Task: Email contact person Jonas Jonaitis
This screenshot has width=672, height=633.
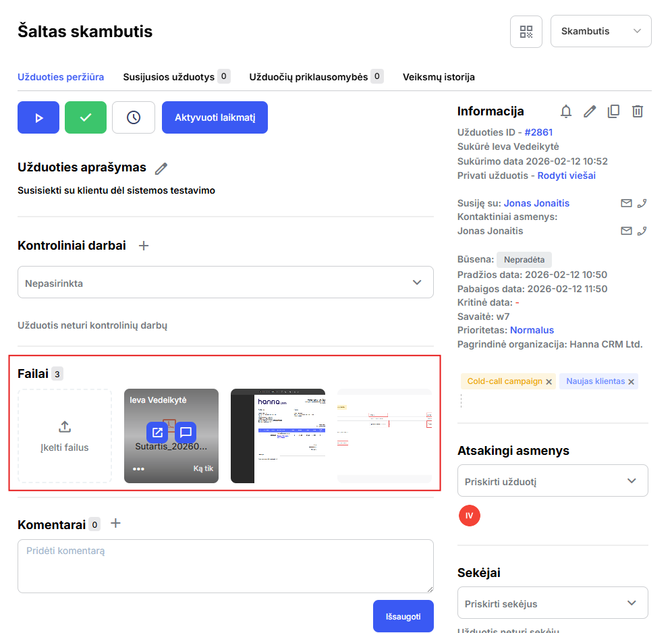Action: pos(626,231)
